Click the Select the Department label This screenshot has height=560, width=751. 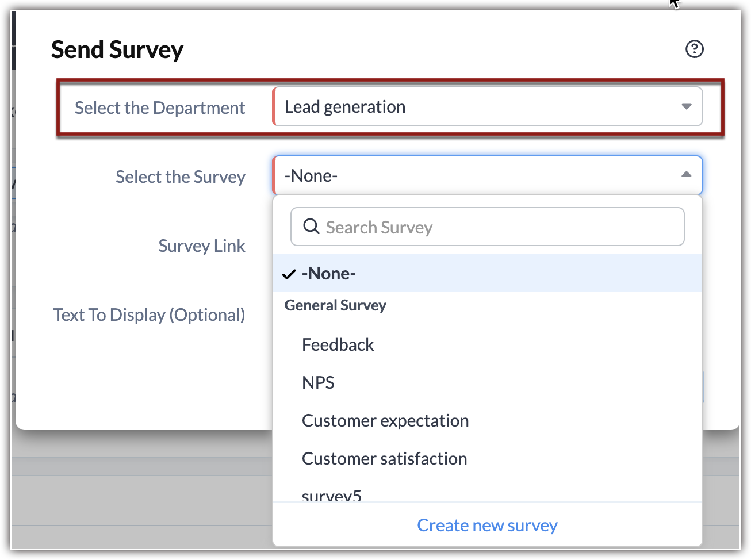(x=160, y=108)
